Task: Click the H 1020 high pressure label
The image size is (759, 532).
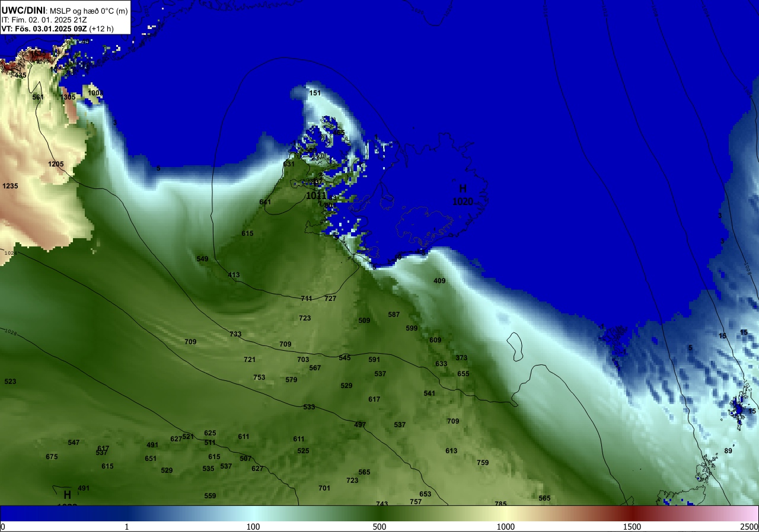Action: [x=463, y=195]
